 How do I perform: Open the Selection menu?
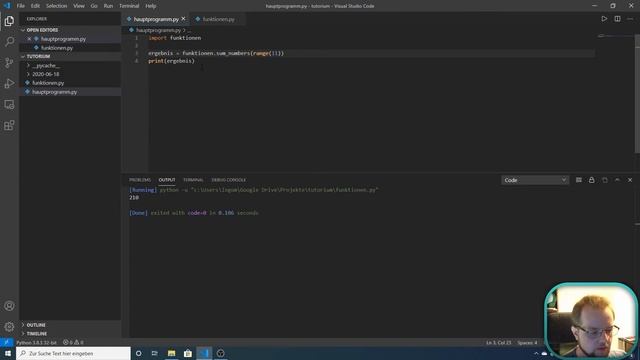click(x=56, y=6)
